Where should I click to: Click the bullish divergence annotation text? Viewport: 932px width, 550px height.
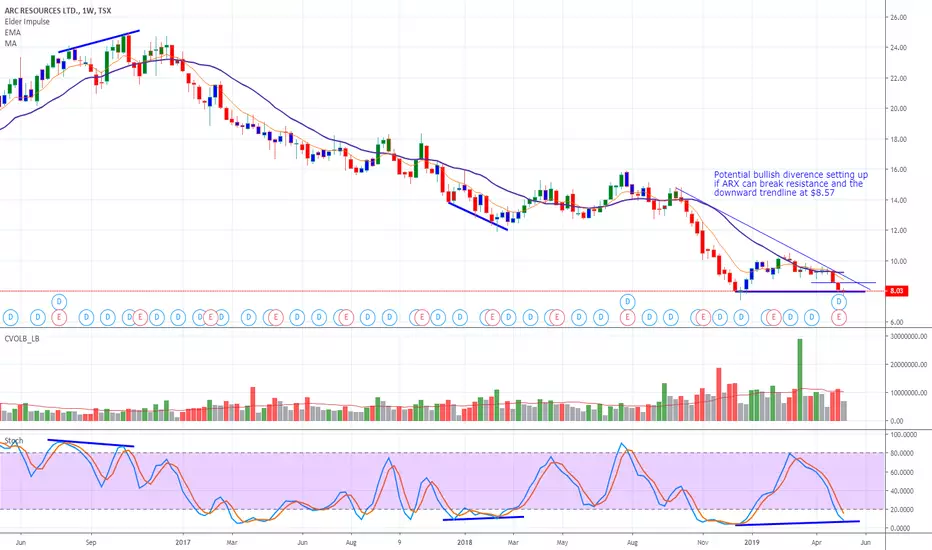click(x=791, y=184)
